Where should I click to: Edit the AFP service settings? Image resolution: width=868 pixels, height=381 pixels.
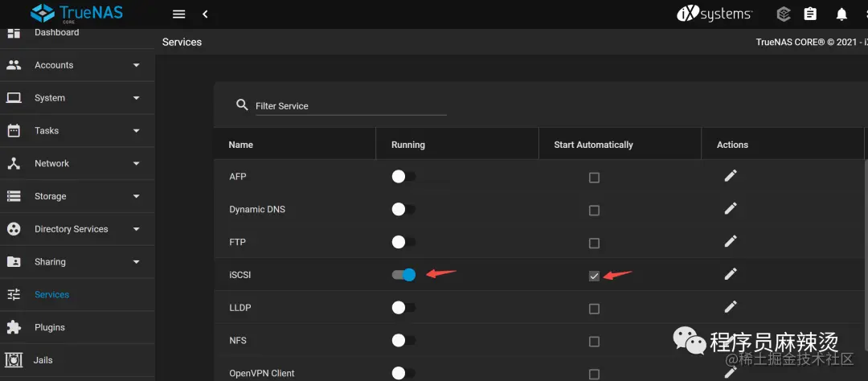tap(731, 176)
